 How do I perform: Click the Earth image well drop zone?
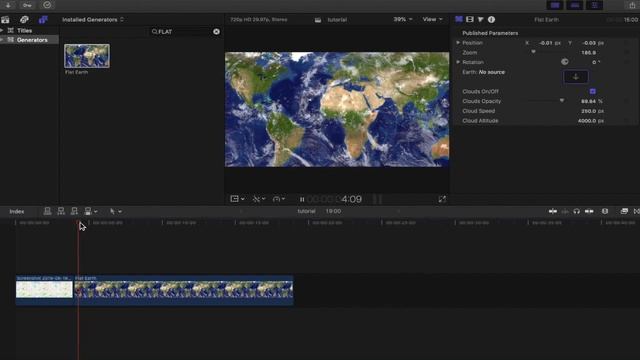coord(576,77)
